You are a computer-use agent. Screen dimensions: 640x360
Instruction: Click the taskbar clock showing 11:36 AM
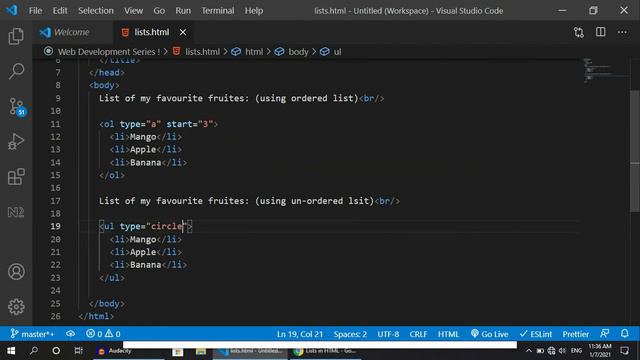pos(600,351)
